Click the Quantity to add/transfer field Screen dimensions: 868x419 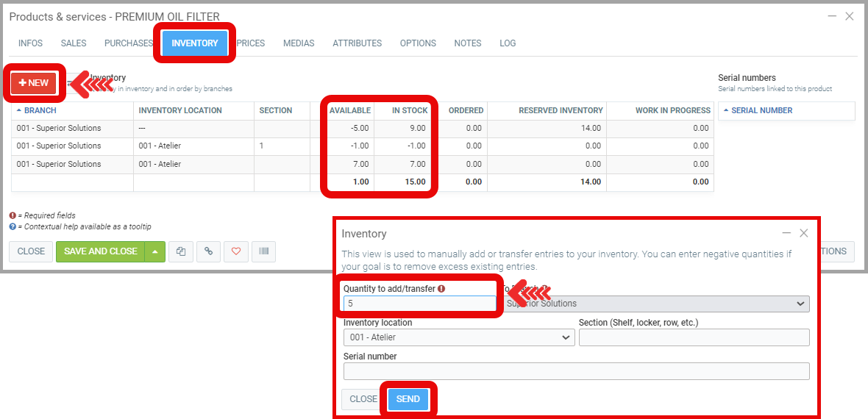(x=419, y=304)
